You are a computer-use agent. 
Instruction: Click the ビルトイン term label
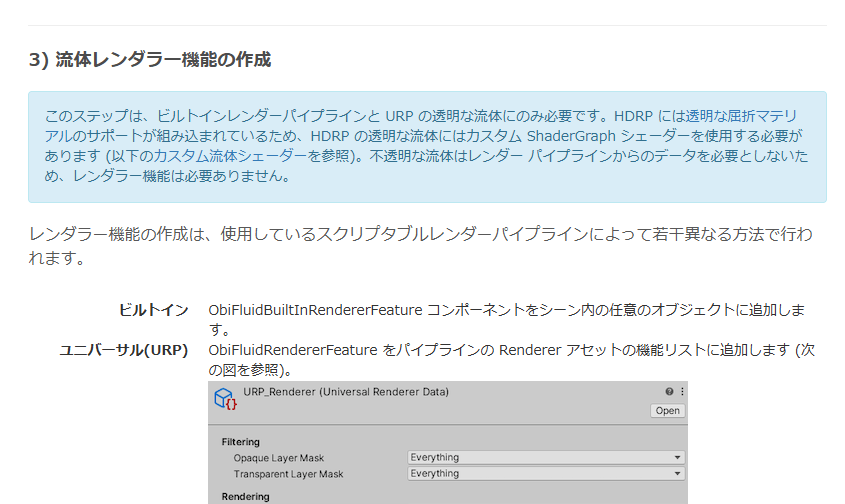point(153,310)
